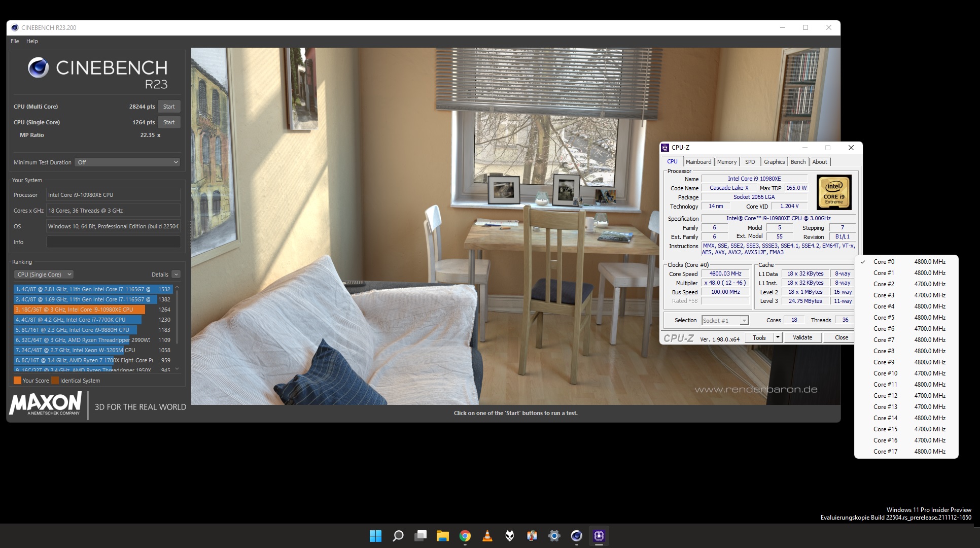
Task: Open Google Chrome from the taskbar
Action: (x=465, y=536)
